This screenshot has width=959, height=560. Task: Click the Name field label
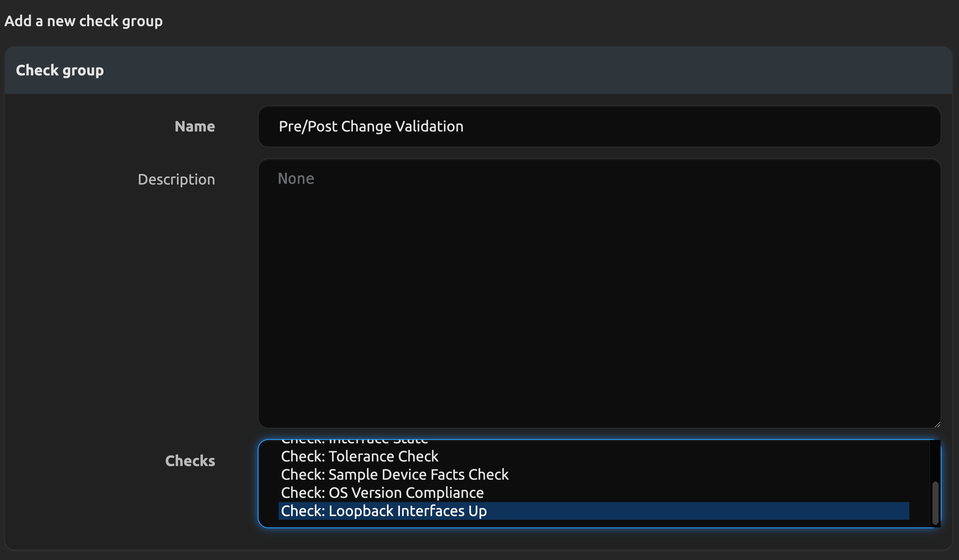[194, 126]
